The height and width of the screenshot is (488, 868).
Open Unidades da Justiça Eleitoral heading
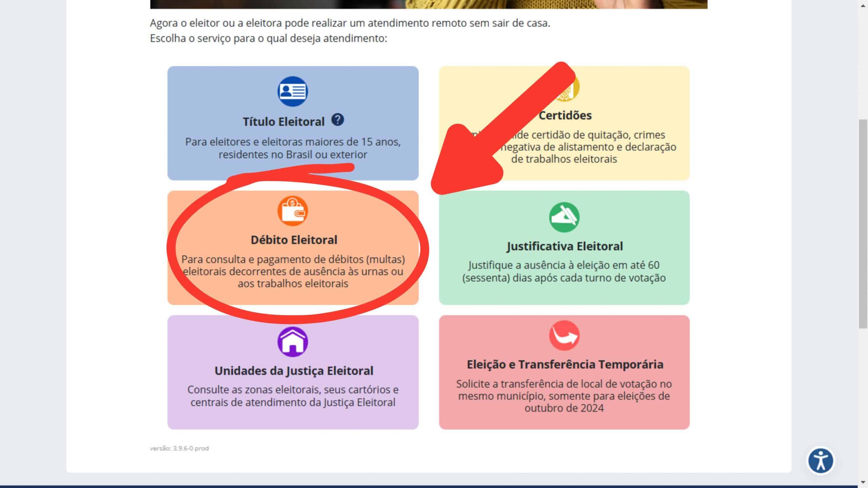pyautogui.click(x=294, y=371)
